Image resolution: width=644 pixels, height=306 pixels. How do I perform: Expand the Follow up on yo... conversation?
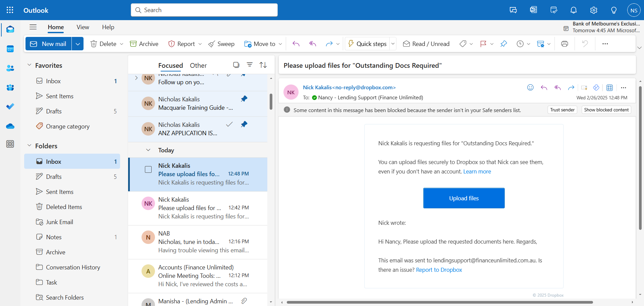[x=136, y=78]
